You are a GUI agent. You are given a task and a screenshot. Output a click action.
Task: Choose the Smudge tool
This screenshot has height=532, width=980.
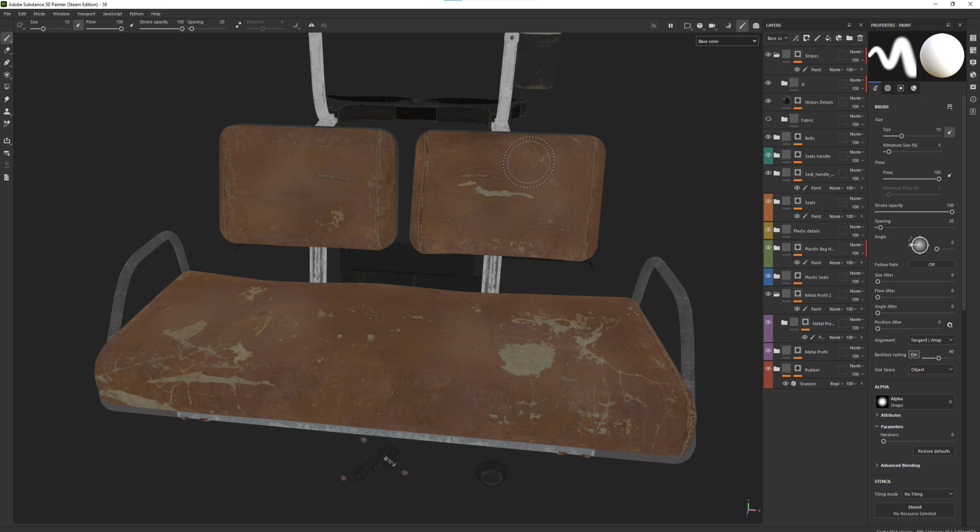tap(7, 99)
